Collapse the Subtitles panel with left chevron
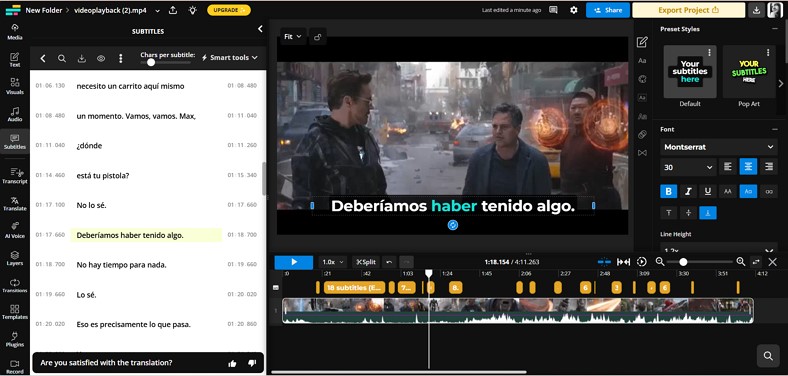This screenshot has width=788, height=376. click(260, 29)
